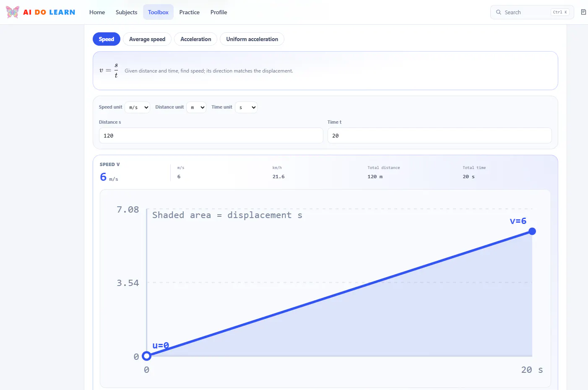Open the Profile menu item
Viewport: 588px width, 390px height.
(x=219, y=12)
